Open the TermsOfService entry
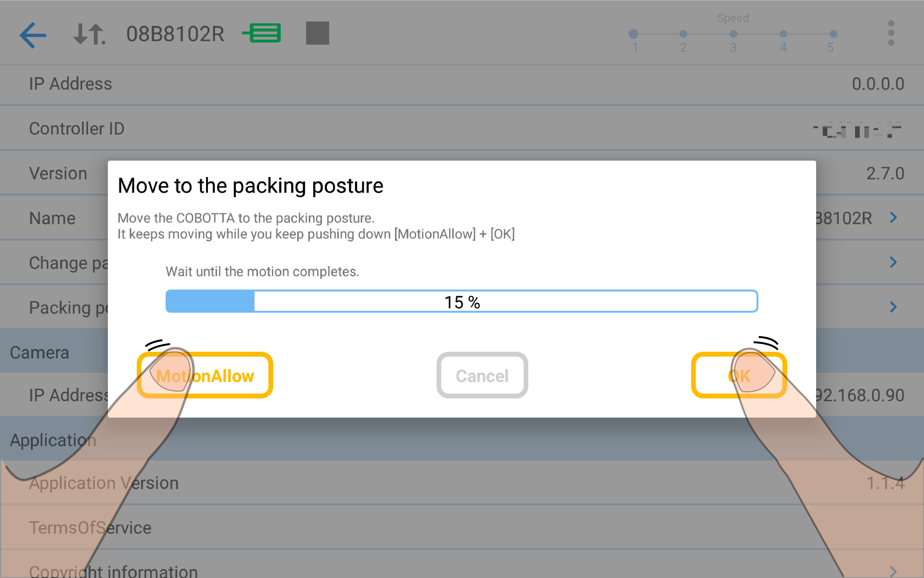Image resolution: width=924 pixels, height=578 pixels. coord(90,528)
